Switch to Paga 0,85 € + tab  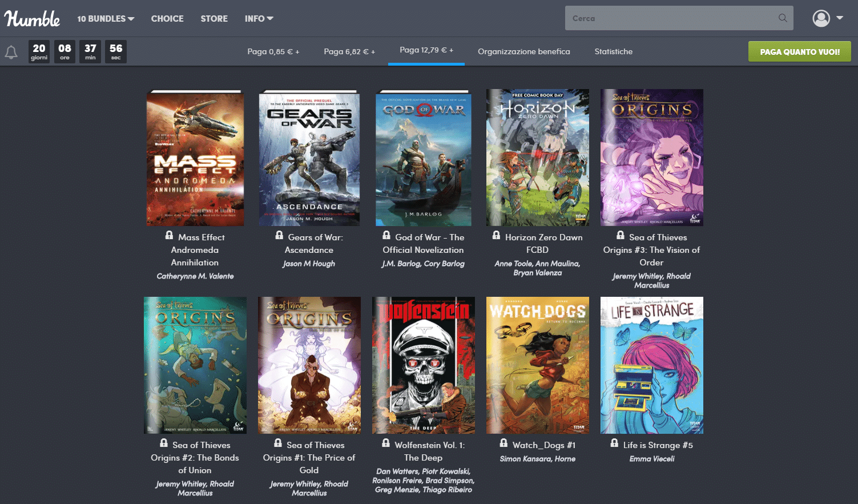(273, 51)
